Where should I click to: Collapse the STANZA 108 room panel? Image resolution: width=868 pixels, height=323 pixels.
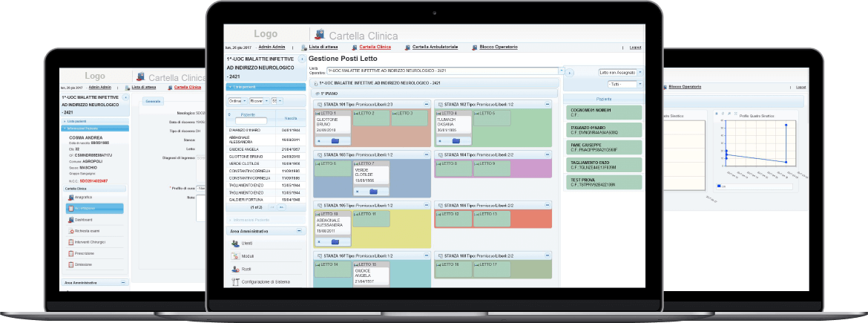548,256
